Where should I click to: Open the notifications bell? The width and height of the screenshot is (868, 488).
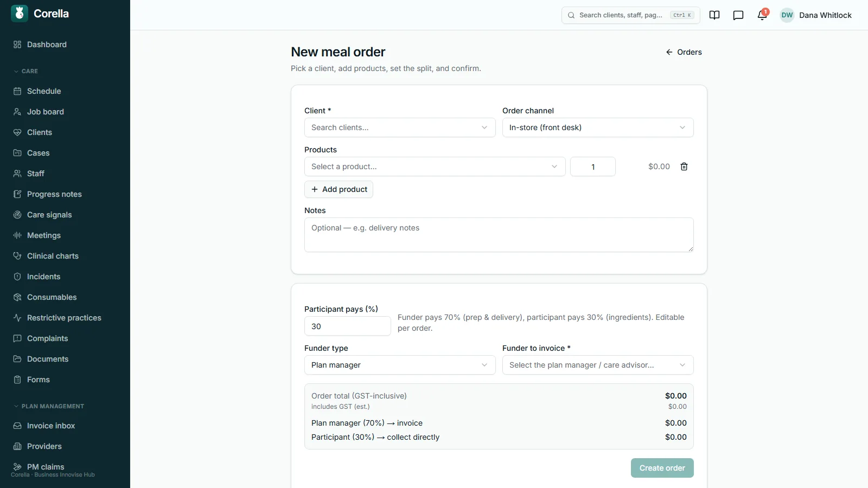point(762,15)
